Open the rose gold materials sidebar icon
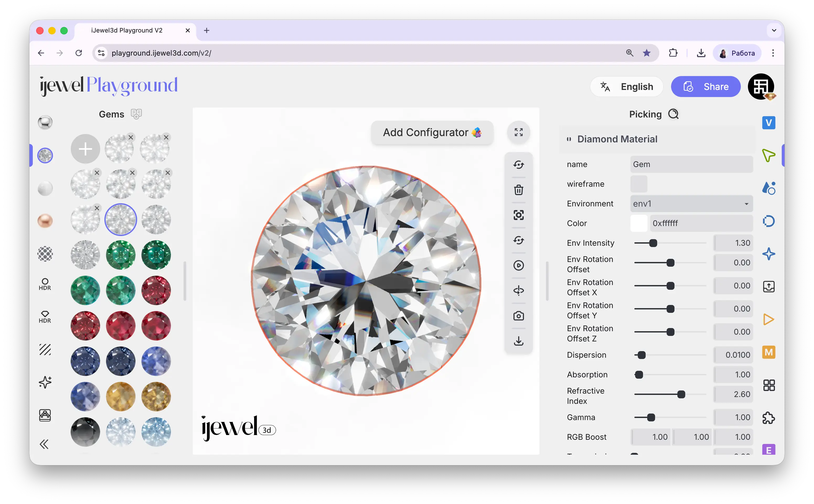This screenshot has height=504, width=814. click(45, 221)
